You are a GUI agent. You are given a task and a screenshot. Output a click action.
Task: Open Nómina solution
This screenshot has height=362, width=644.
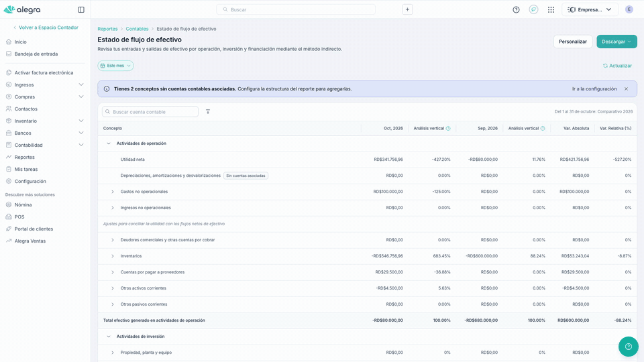coord(23,205)
